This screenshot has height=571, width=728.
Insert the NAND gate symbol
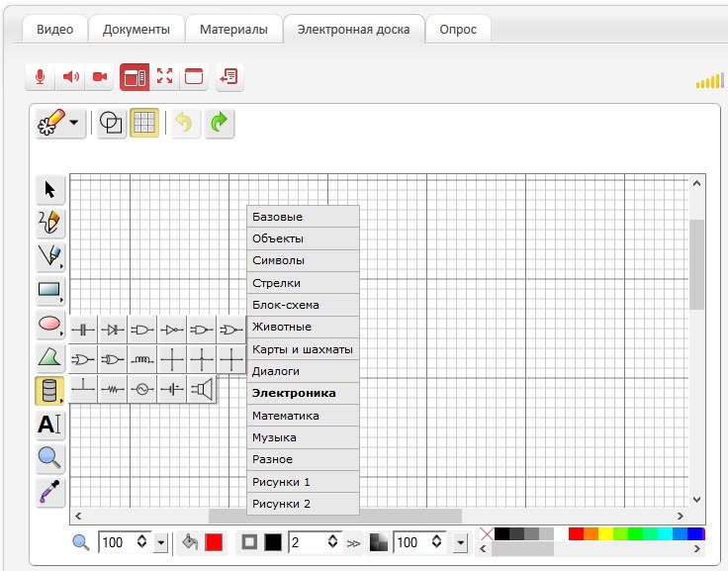tap(202, 330)
